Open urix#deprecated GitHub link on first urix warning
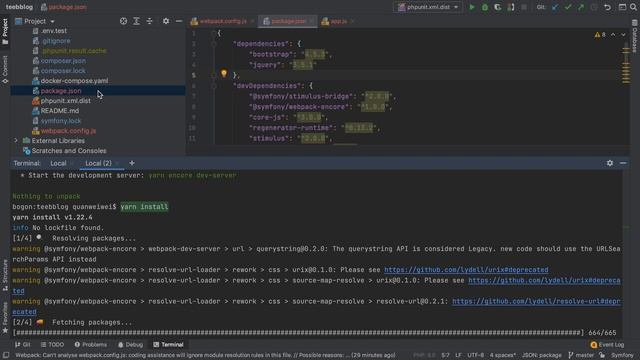Screen dimensions: 640x360 [466, 270]
